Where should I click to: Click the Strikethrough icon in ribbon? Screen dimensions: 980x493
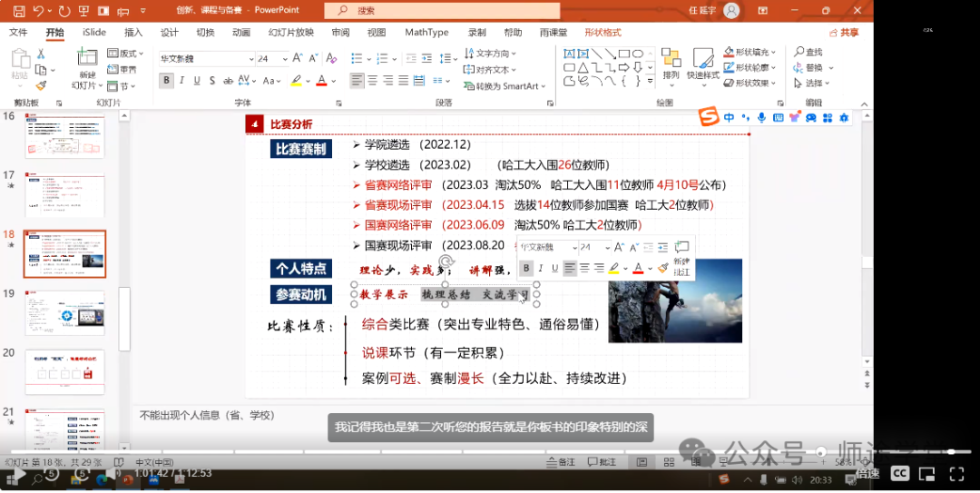pyautogui.click(x=228, y=81)
